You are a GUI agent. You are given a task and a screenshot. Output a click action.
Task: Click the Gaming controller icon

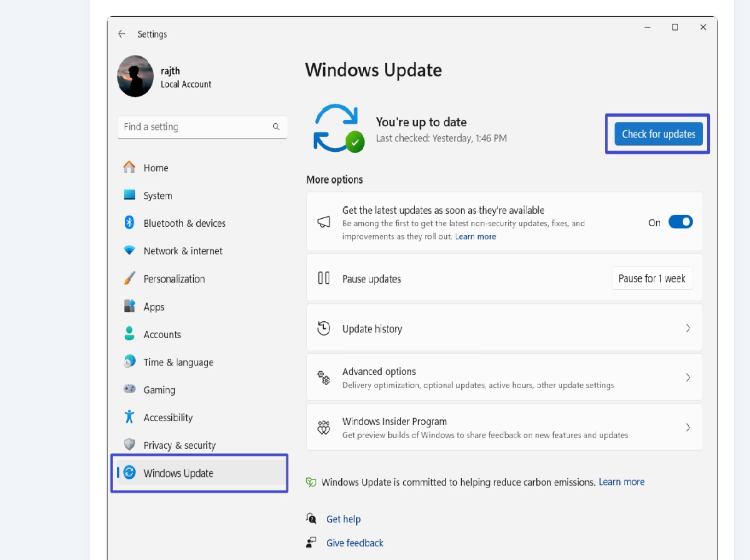coord(129,389)
